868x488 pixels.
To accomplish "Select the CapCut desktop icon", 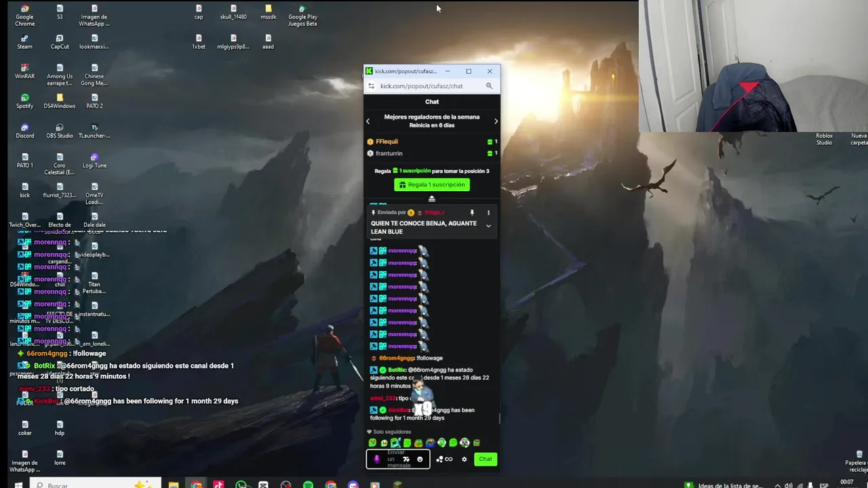I will point(60,42).
